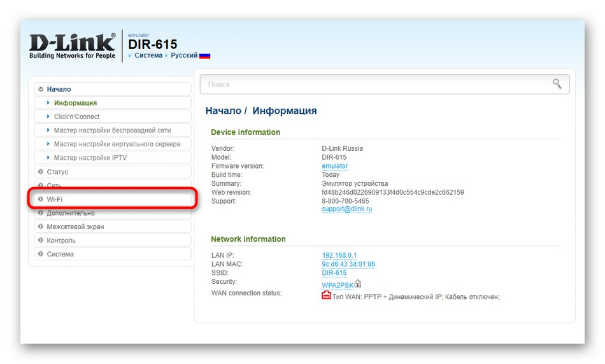Open the Дополнительно menu section
This screenshot has width=605, height=364.
(x=113, y=213)
